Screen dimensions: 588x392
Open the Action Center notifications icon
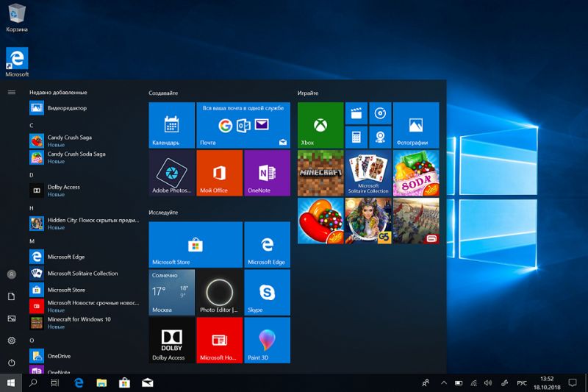573,383
